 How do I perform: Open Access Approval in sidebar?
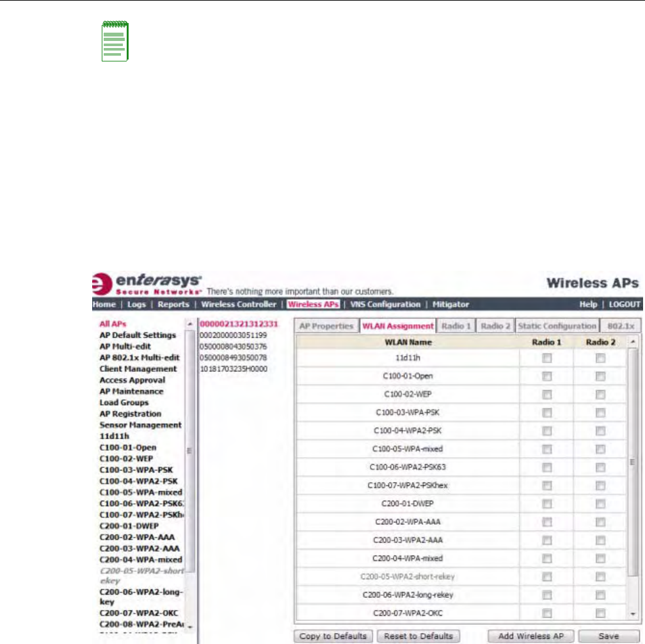click(x=132, y=380)
